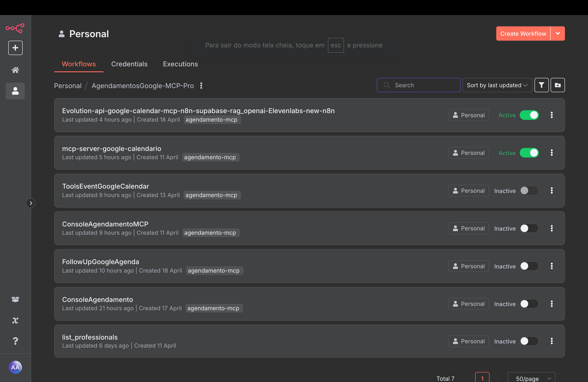The image size is (588, 382).
Task: Click the n8n logo in sidebar
Action: coord(15,28)
